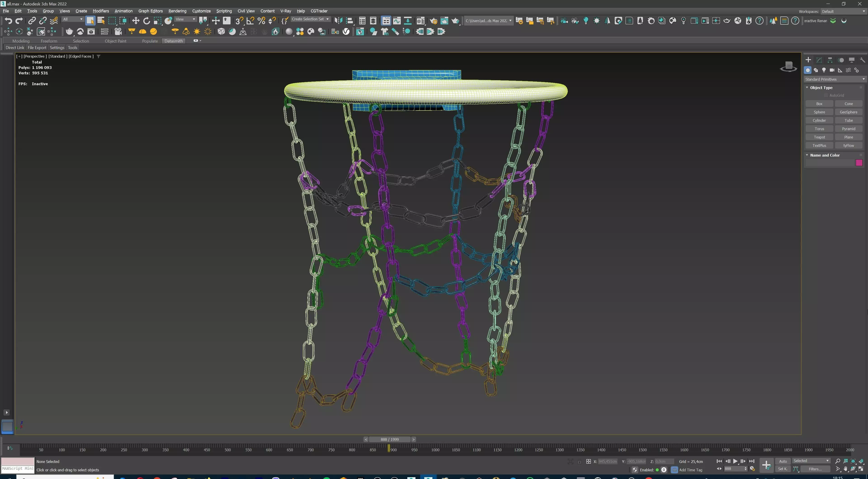The image size is (868, 479).
Task: Toggle Window/Crossing selection mode
Action: [123, 21]
